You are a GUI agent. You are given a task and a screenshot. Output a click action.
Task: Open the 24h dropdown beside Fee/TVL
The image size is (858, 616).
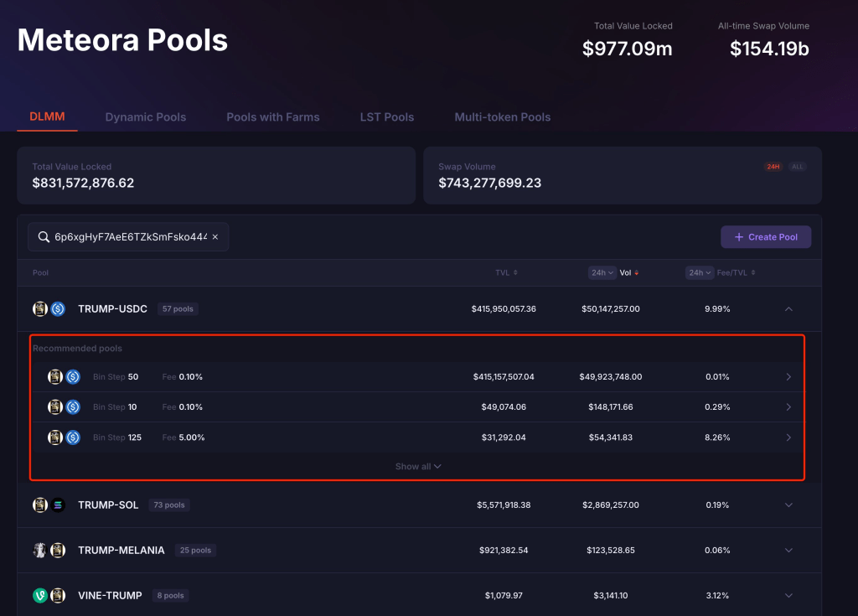point(699,272)
